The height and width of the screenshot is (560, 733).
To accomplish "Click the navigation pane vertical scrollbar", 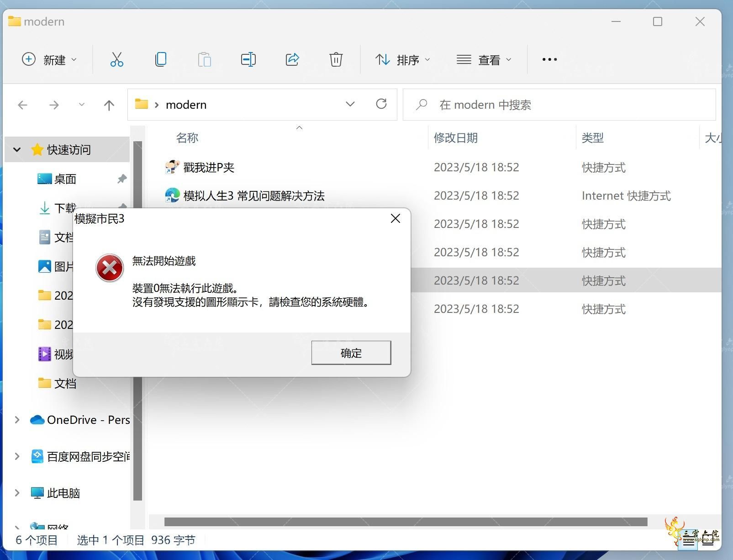I will pyautogui.click(x=137, y=321).
